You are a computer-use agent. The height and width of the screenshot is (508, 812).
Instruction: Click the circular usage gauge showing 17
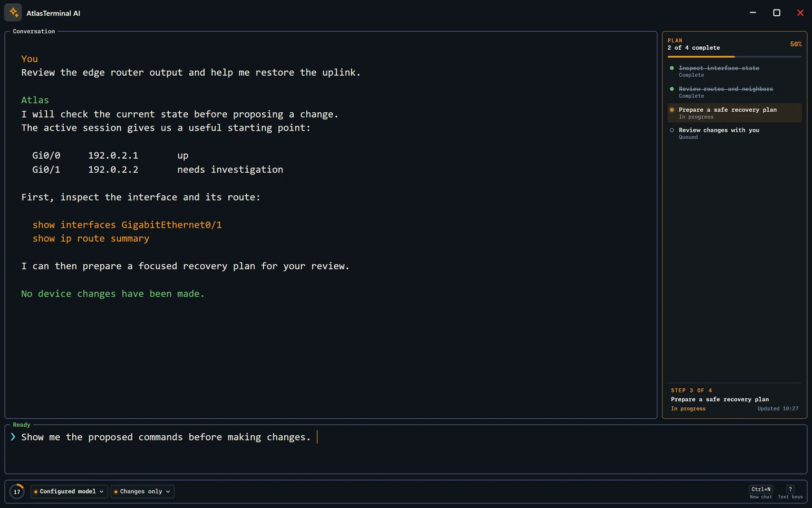(17, 492)
